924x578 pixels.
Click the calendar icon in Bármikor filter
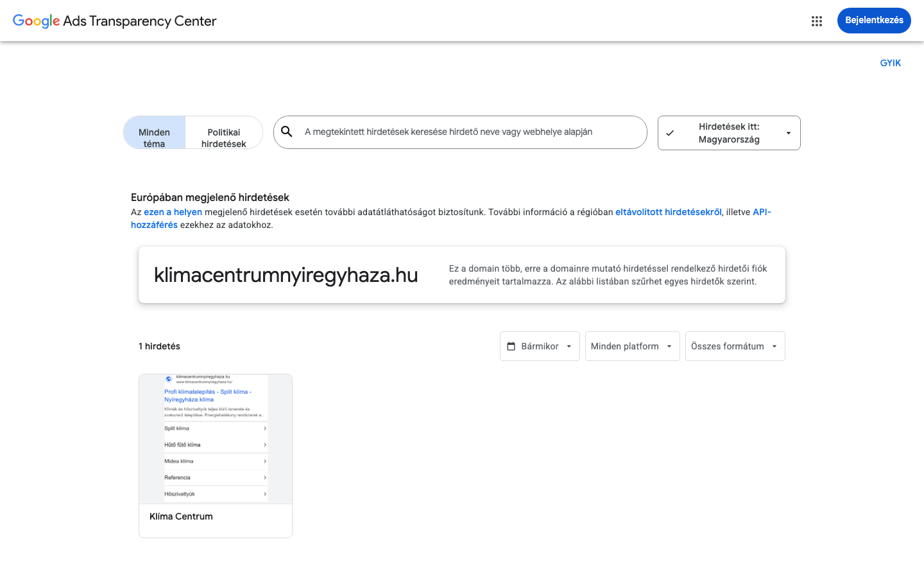(511, 346)
